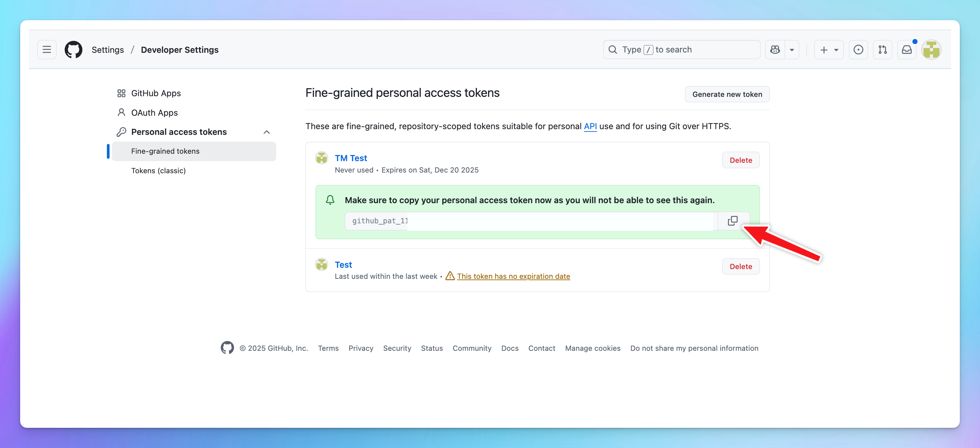The width and height of the screenshot is (980, 448).
Task: Open the hamburger navigation menu
Action: point(46,49)
